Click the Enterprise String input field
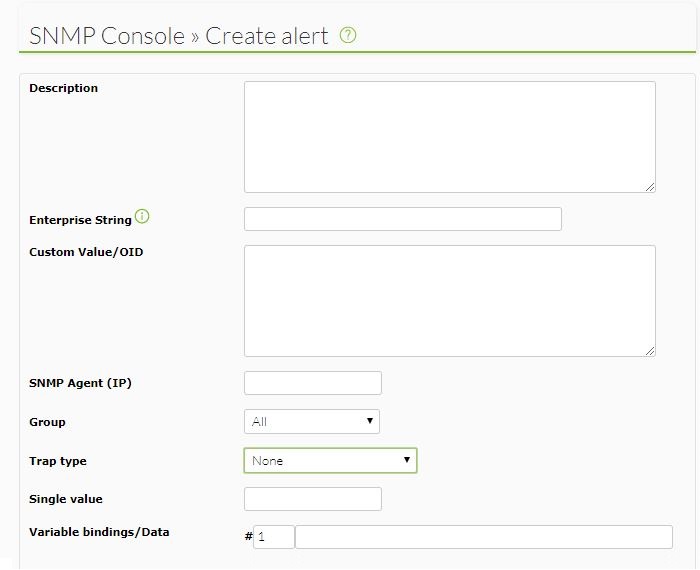700x570 pixels. click(x=403, y=219)
